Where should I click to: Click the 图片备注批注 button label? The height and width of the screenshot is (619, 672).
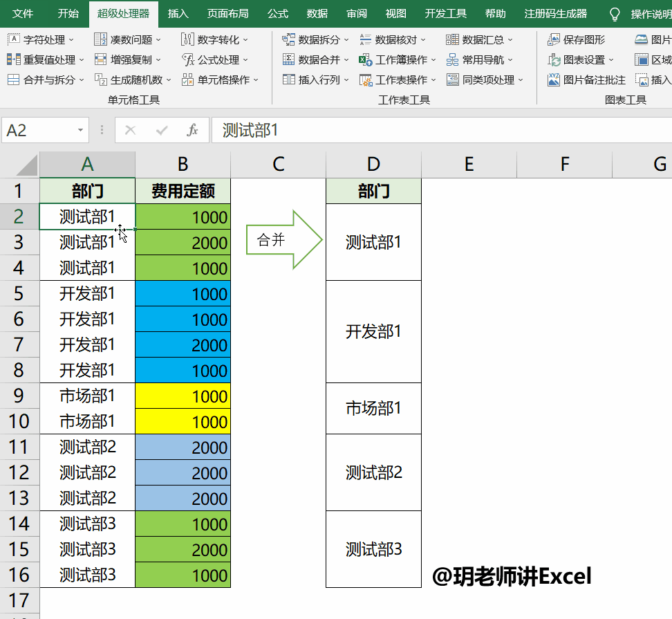595,80
